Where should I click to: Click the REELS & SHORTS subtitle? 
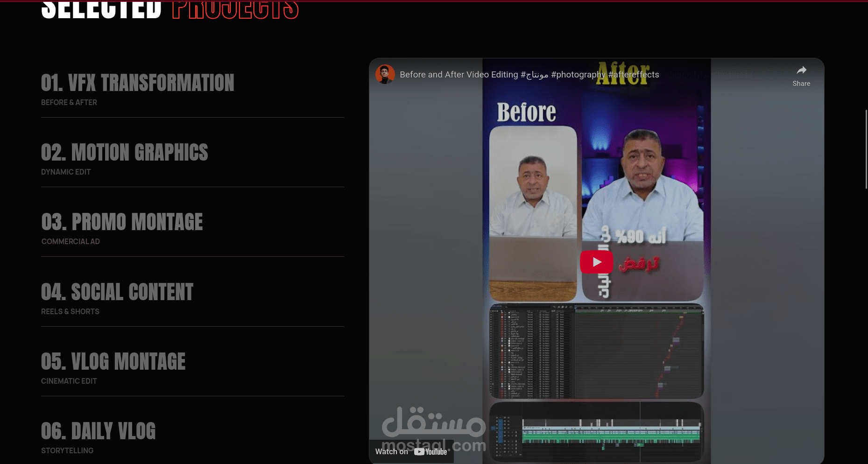coord(70,311)
